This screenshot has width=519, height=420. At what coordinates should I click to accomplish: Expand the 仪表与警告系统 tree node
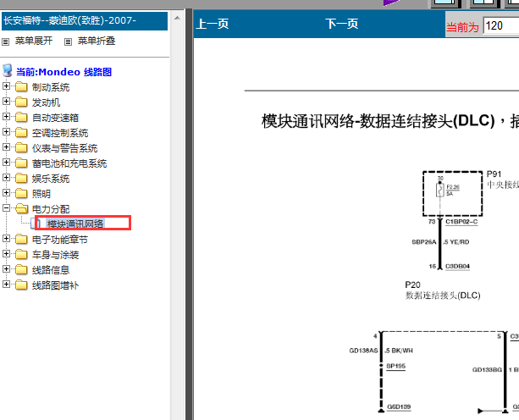[6, 147]
